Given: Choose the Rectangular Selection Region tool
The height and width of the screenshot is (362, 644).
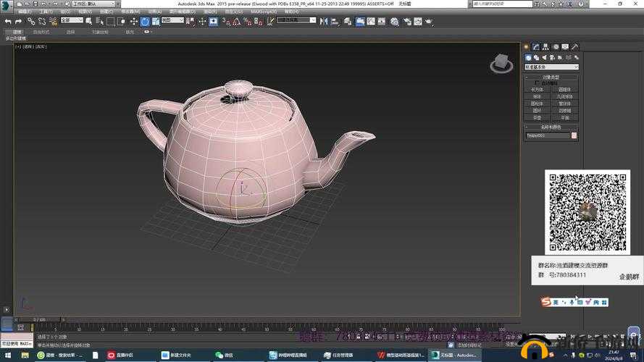Looking at the screenshot, I should pos(111,21).
